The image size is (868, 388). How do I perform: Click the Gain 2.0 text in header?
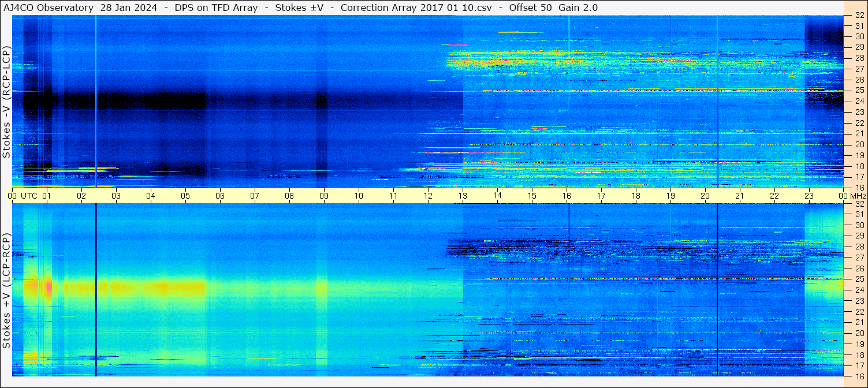578,8
